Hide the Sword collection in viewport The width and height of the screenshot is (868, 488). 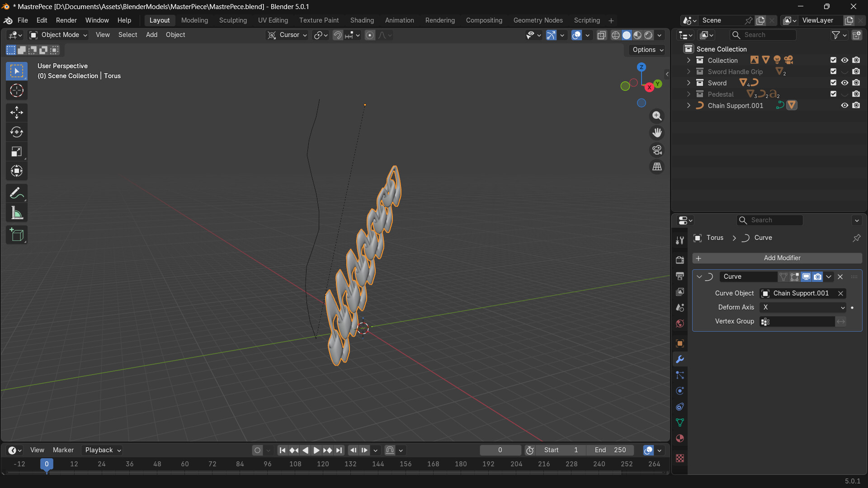point(844,83)
